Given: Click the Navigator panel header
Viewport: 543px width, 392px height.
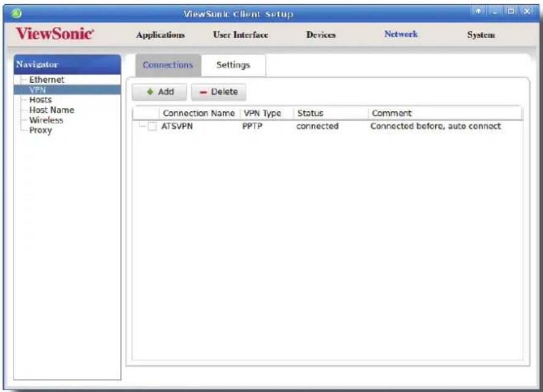Looking at the screenshot, I should (x=67, y=64).
